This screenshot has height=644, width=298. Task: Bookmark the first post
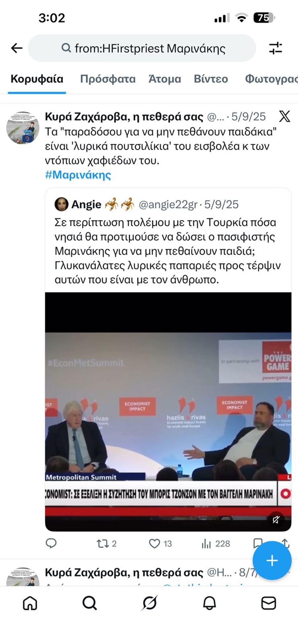point(257,543)
